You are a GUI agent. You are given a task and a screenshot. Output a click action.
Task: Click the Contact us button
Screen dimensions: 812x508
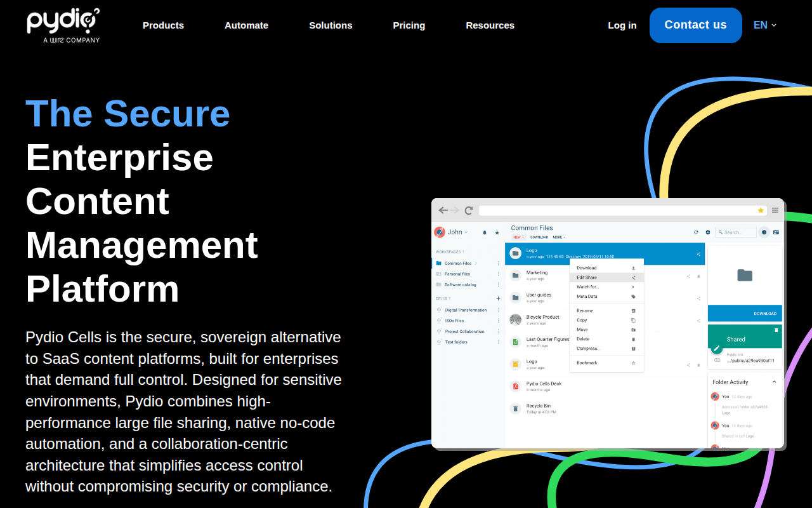click(696, 25)
